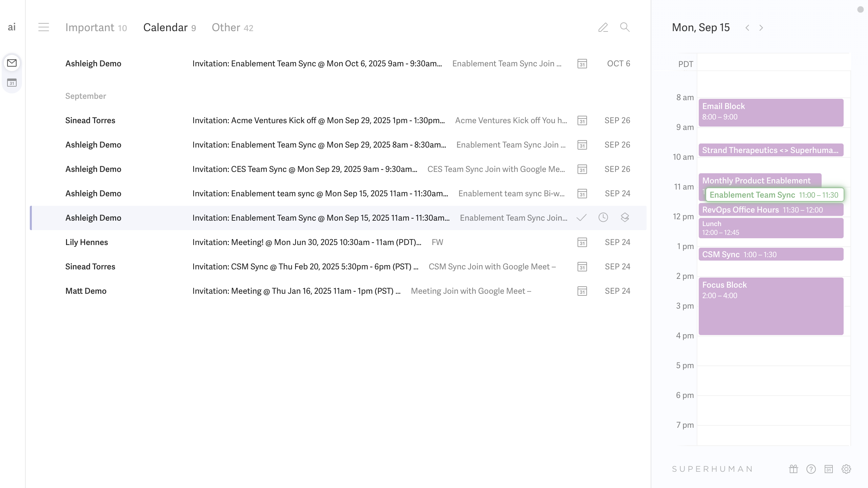Click the calendar icon in left sidebar
Image resolution: width=868 pixels, height=488 pixels.
pos(12,83)
